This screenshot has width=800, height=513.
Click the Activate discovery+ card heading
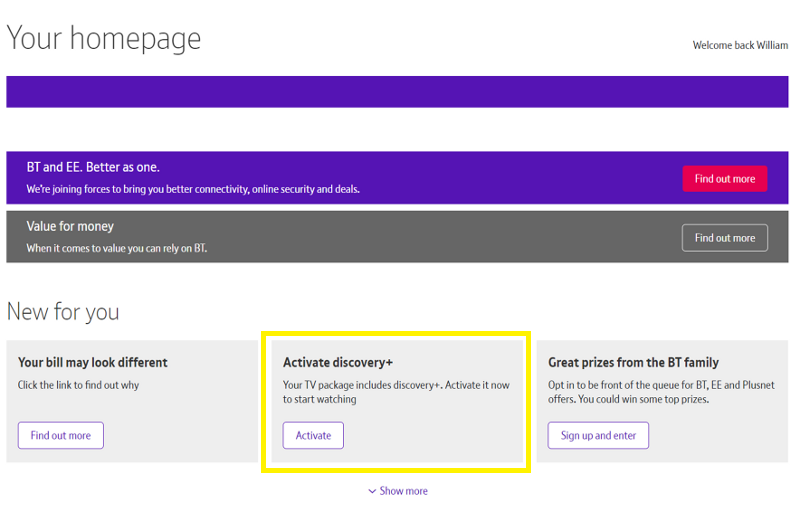(x=338, y=362)
